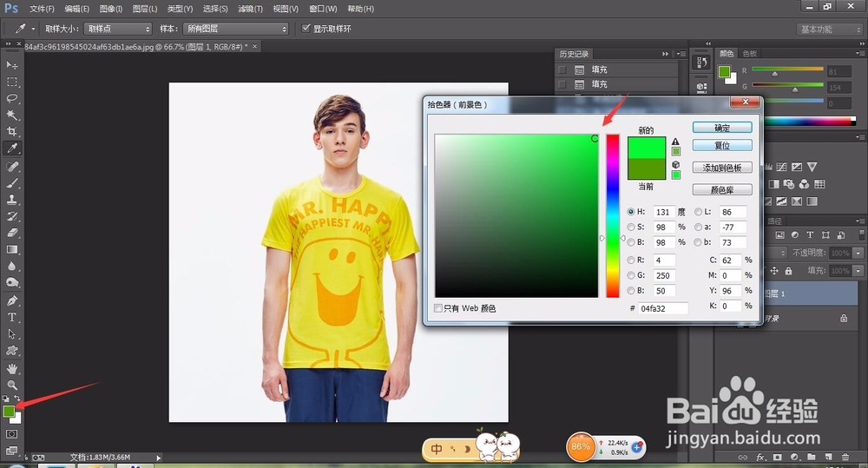Click the hex color # input field
Image resolution: width=868 pixels, height=468 pixels.
point(662,308)
